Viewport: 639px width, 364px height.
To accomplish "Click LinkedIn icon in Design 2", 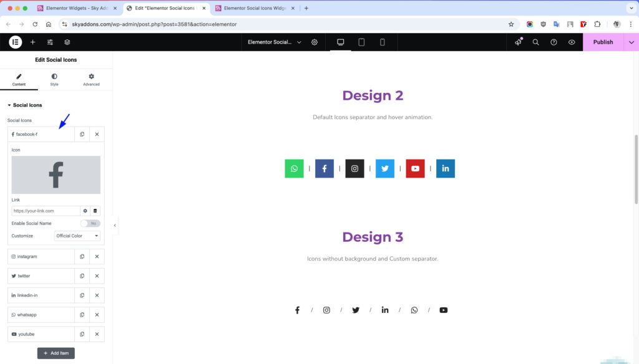I will click(446, 168).
